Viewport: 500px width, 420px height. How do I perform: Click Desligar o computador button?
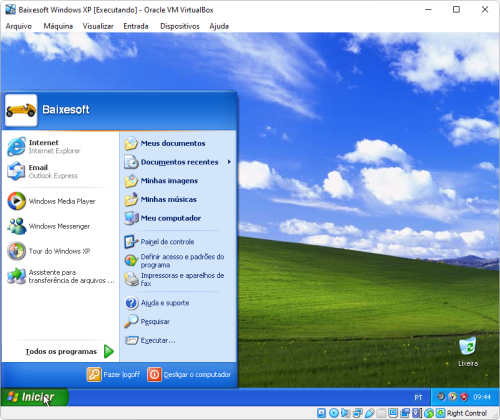click(x=189, y=375)
